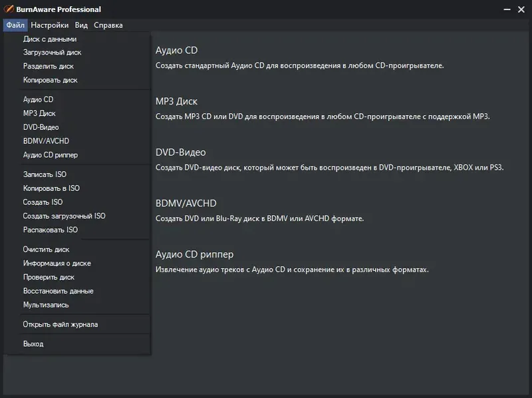532x398 pixels.
Task: Open the Настройки menu
Action: pyautogui.click(x=49, y=25)
